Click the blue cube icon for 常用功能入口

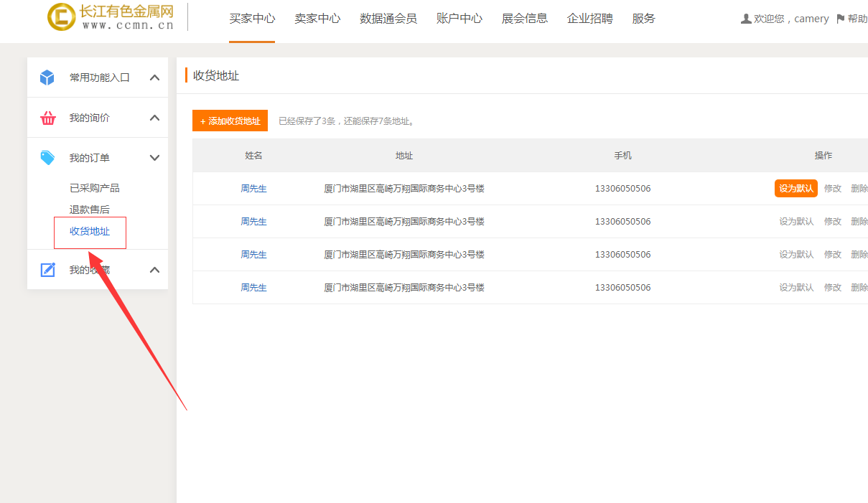click(x=47, y=77)
